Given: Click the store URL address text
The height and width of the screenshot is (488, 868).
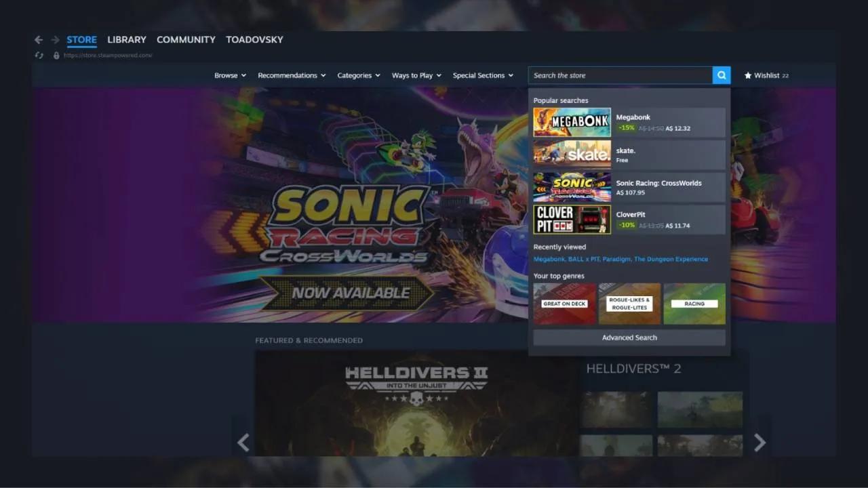Looking at the screenshot, I should click(108, 56).
